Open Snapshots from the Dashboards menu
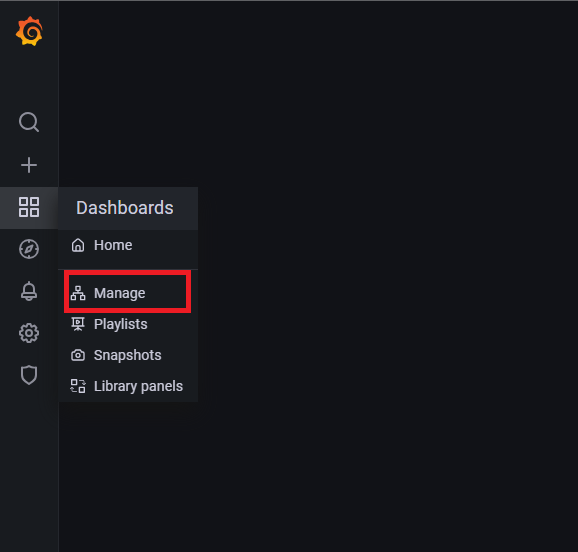This screenshot has width=578, height=552. pyautogui.click(x=128, y=355)
